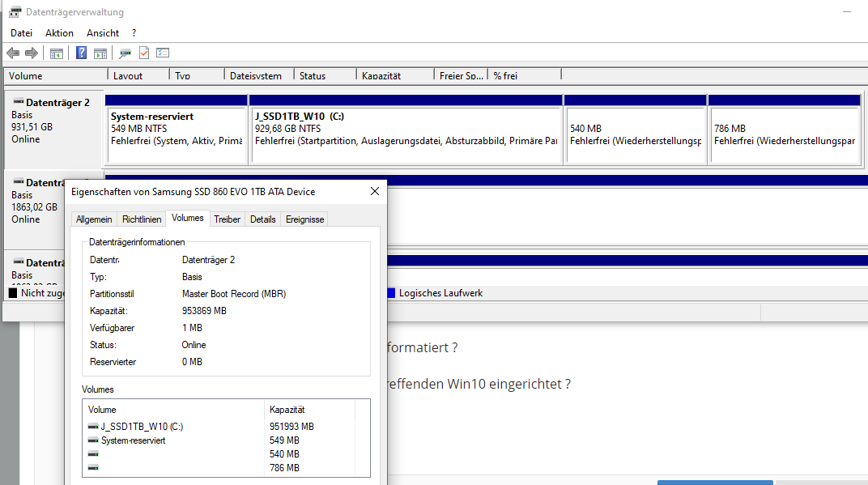Click the black Nicht zugeordnet legend swatch
Screen dimensions: 868x485
(13, 293)
